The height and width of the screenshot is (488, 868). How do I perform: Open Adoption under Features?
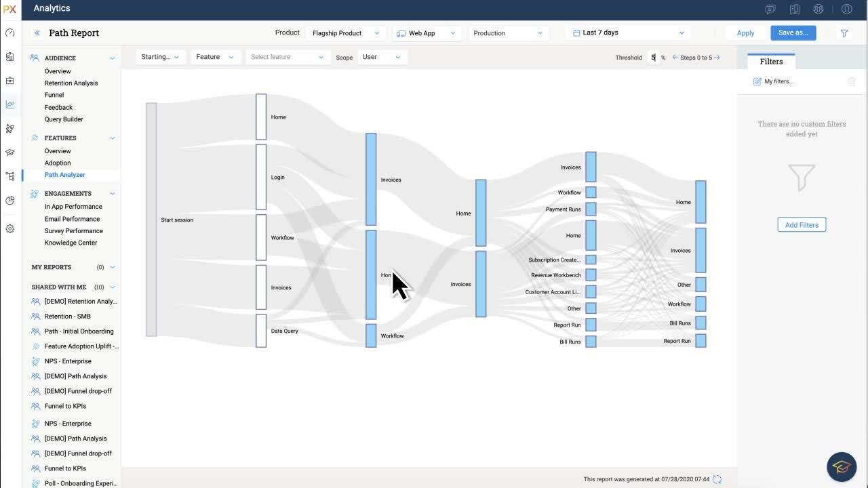pyautogui.click(x=58, y=163)
